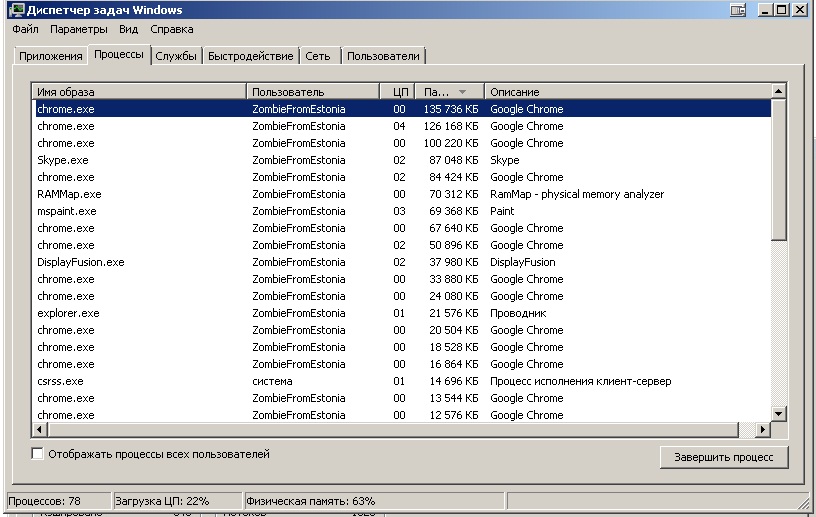
Task: Select the DisplayFusion.exe process
Action: coord(401,262)
